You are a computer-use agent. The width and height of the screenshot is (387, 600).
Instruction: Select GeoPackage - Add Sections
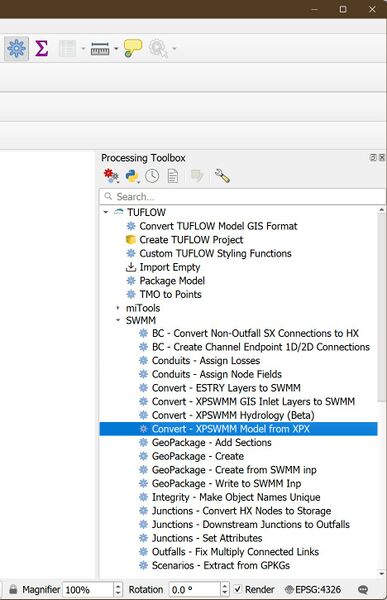point(212,443)
